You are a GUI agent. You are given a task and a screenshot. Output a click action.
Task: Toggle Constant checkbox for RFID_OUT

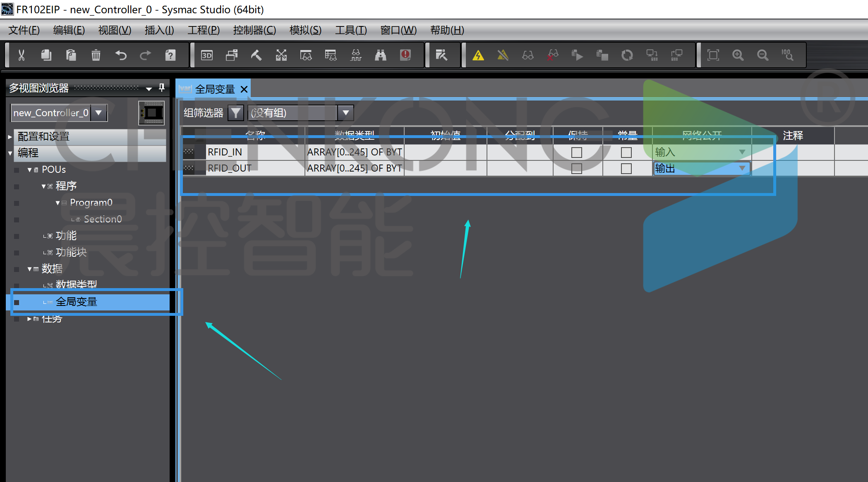pyautogui.click(x=626, y=169)
